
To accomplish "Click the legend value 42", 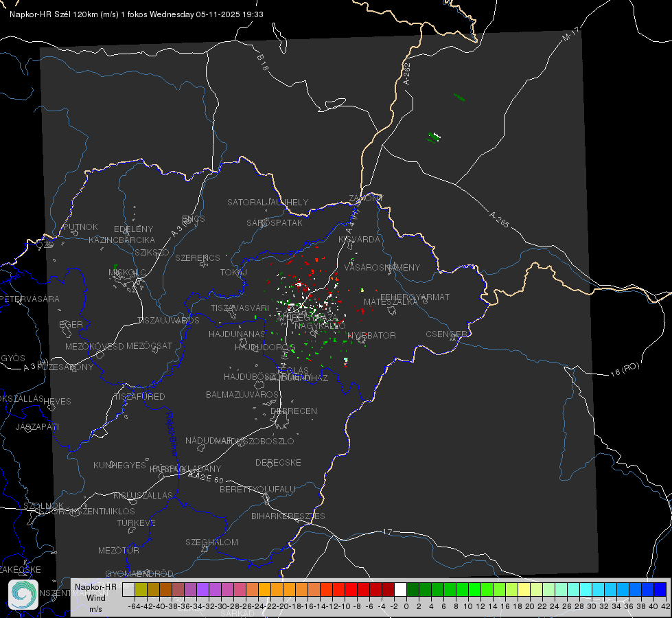I will click(665, 606).
